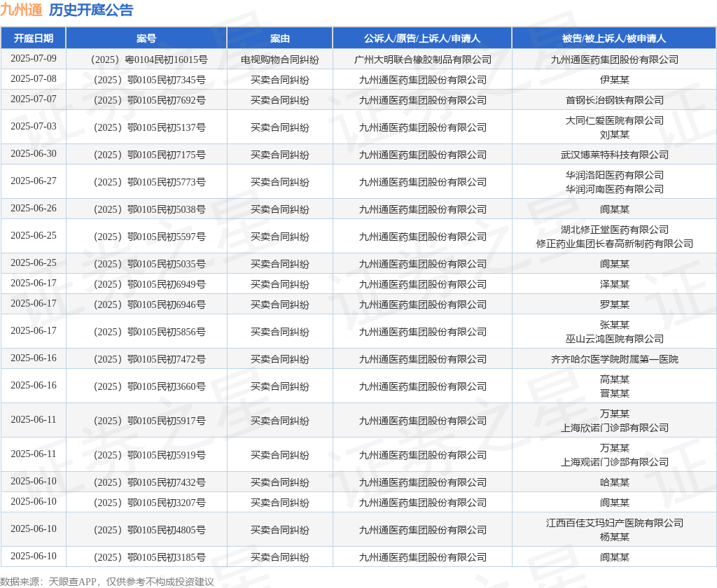Click defendant 晋某某
This screenshot has height=588, width=717.
click(615, 393)
